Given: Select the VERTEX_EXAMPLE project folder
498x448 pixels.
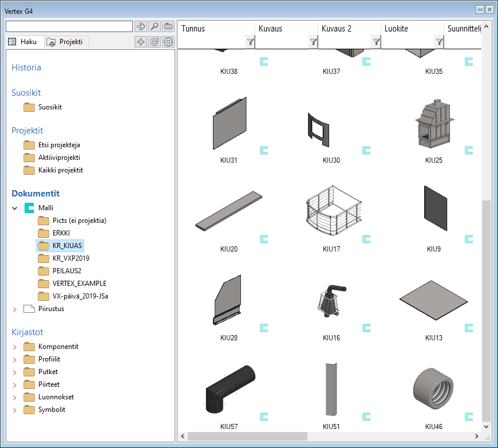Looking at the screenshot, I should pyautogui.click(x=79, y=284).
